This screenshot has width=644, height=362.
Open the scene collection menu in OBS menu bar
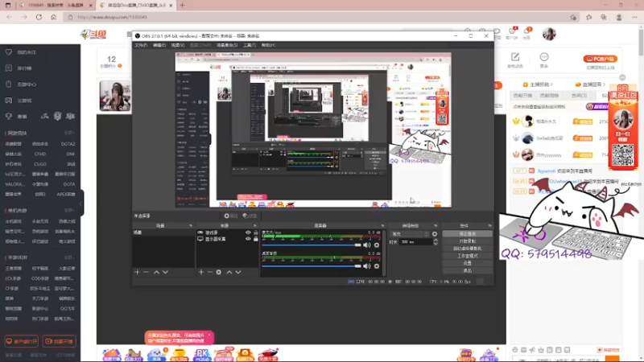pos(227,45)
